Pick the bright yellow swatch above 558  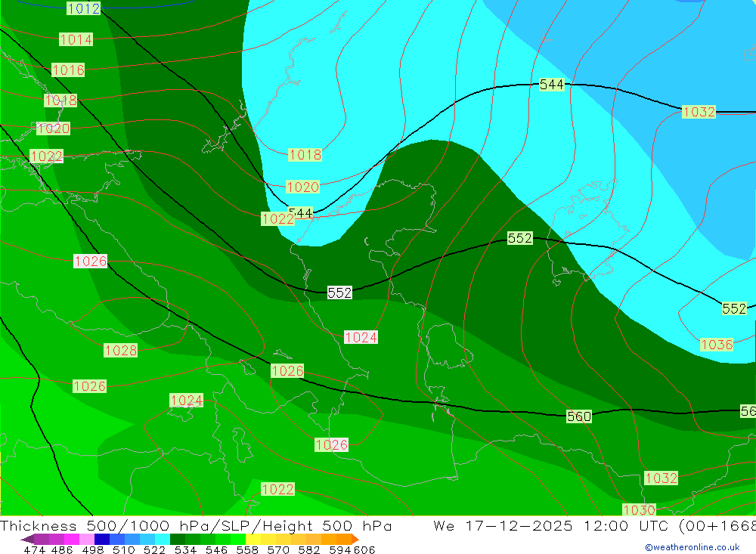click(253, 539)
